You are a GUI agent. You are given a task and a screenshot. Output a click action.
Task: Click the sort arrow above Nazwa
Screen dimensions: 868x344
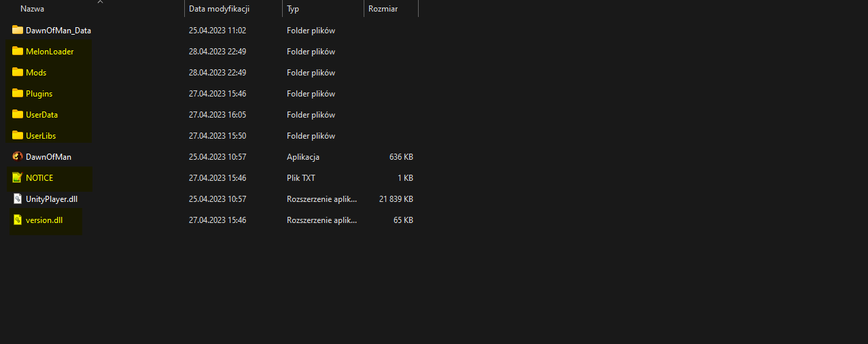(x=101, y=2)
